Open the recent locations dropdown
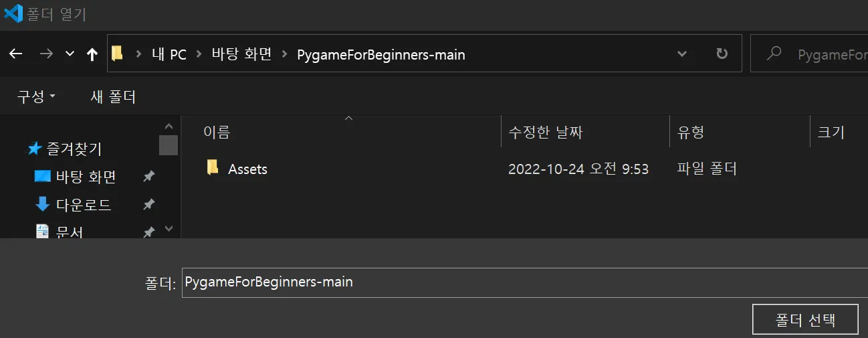The height and width of the screenshot is (338, 868). (70, 54)
